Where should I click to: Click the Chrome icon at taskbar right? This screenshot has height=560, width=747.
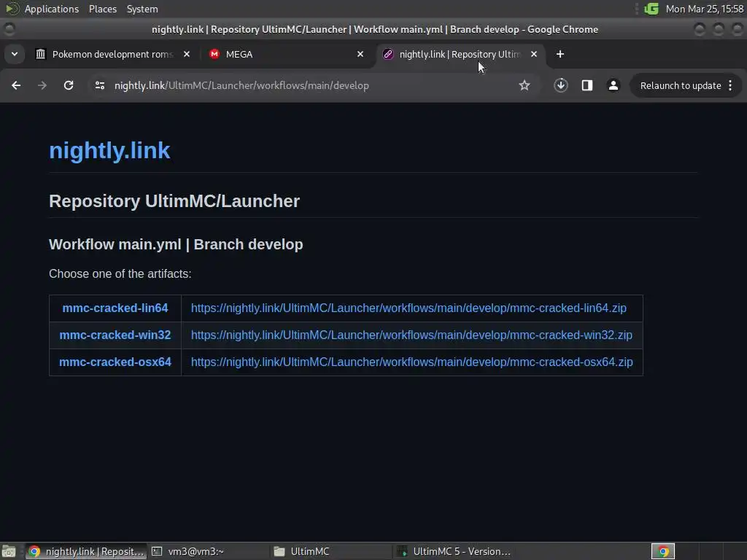pos(662,551)
